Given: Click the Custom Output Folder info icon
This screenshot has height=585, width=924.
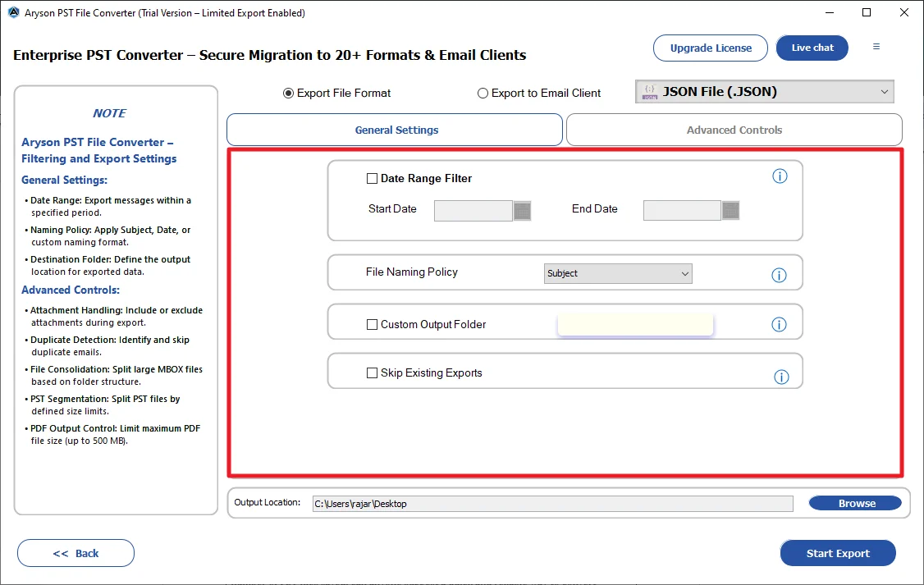Looking at the screenshot, I should [x=779, y=325].
